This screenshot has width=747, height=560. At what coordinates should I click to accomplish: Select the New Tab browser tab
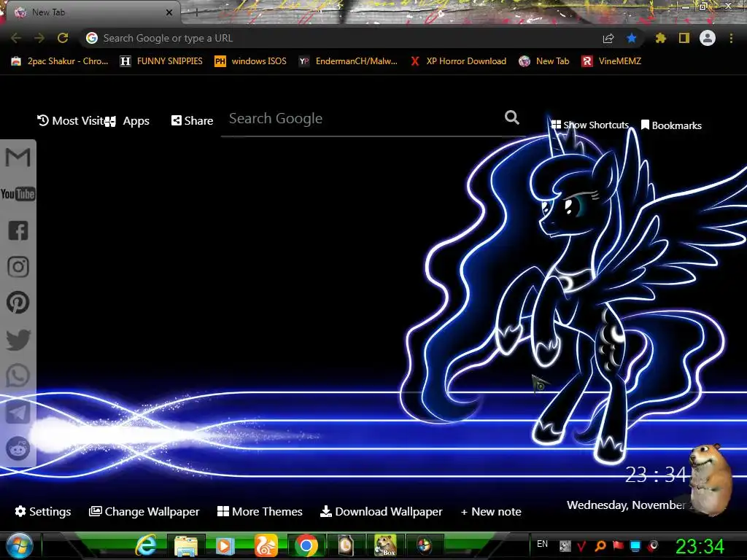click(93, 12)
